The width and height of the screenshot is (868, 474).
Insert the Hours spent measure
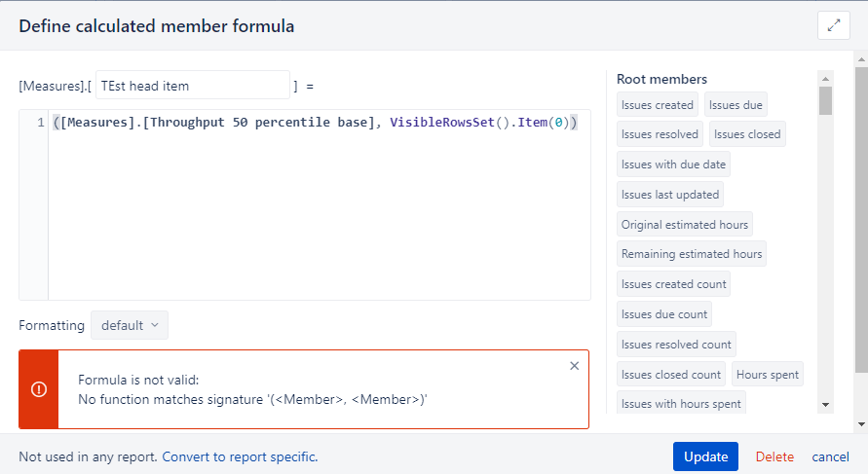(x=768, y=375)
